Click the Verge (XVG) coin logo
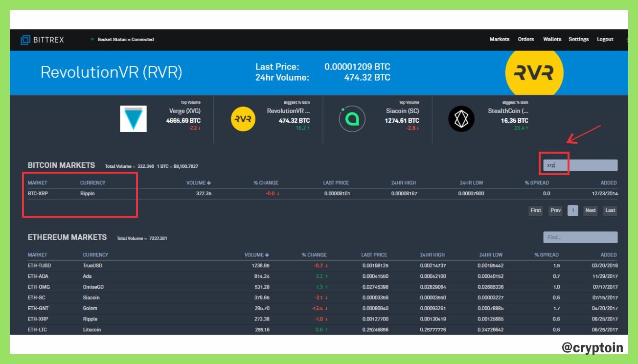 [133, 119]
